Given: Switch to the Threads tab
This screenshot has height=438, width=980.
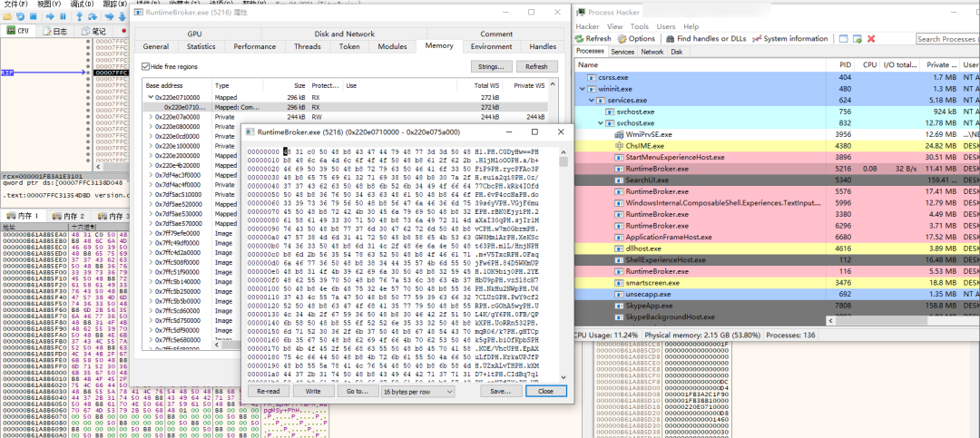Looking at the screenshot, I should point(308,46).
